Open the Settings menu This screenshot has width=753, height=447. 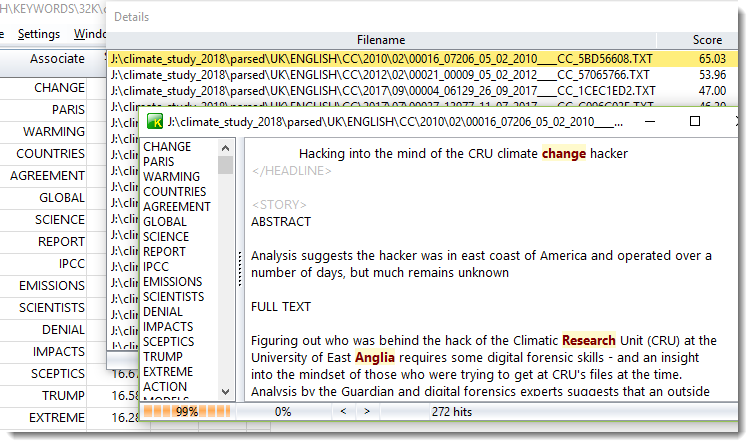tap(39, 34)
